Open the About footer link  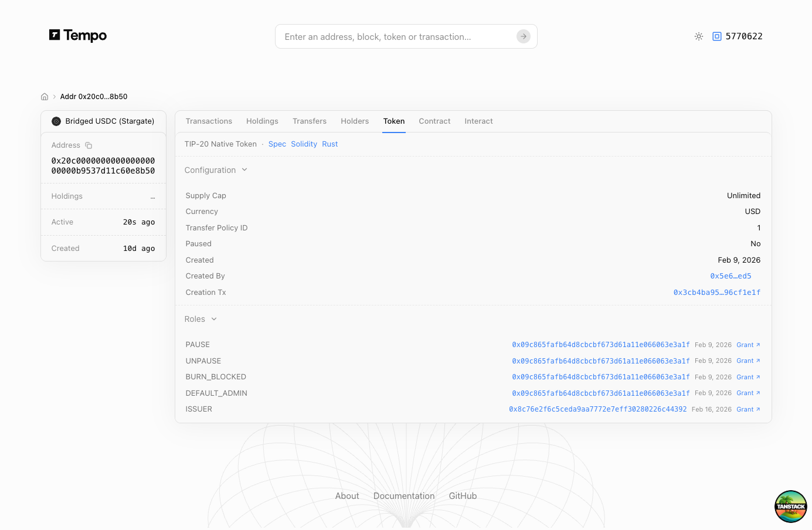point(347,496)
